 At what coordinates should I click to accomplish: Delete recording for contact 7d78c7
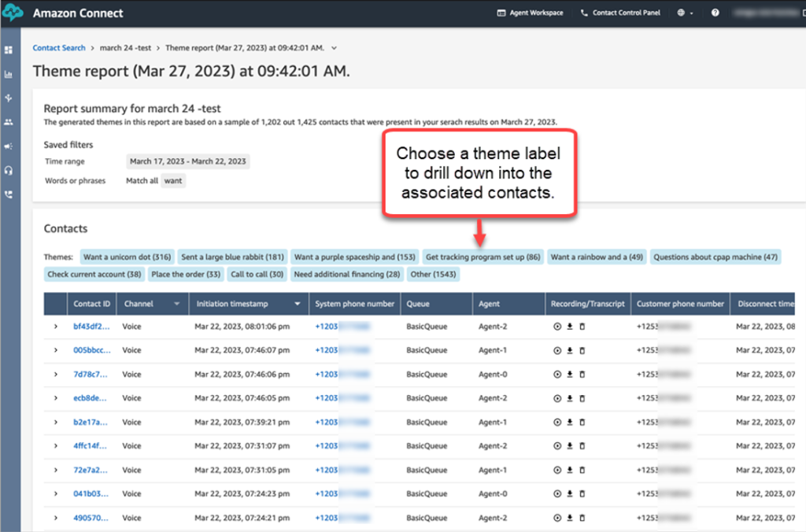[582, 374]
